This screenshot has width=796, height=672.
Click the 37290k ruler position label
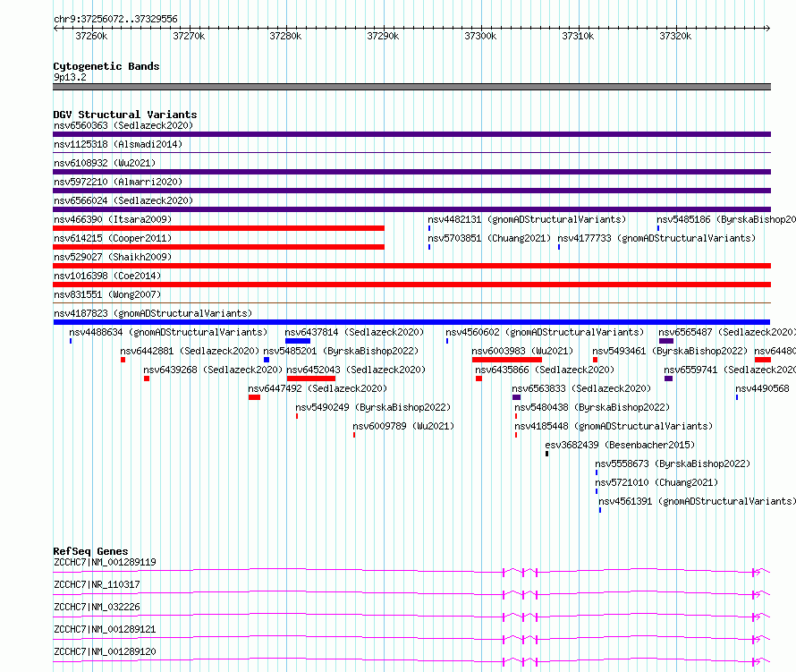pyautogui.click(x=383, y=36)
